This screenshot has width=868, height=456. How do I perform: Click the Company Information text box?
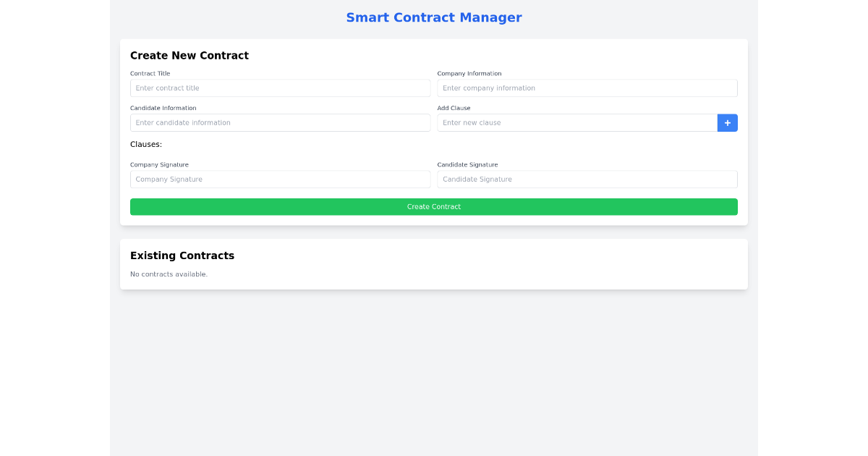(587, 88)
